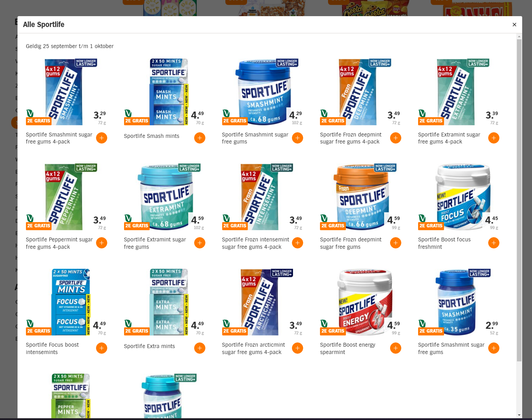Add Sportlife Smash mints to cart
Viewport: 532px width, 420px height.
click(x=199, y=138)
